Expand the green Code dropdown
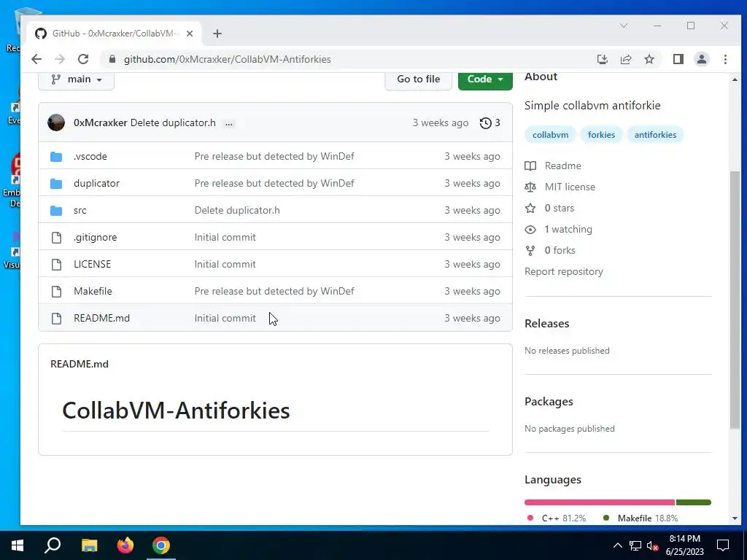This screenshot has width=747, height=560. (485, 79)
